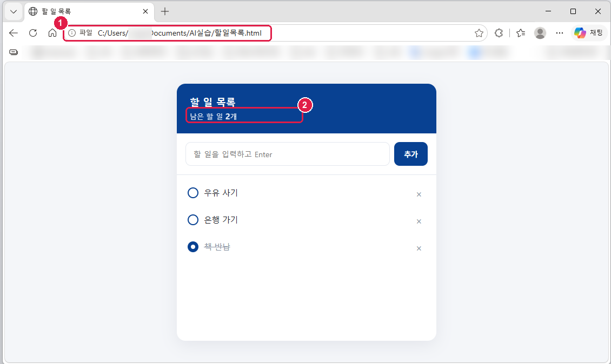611x364 pixels.
Task: Open the browser profile avatar
Action: [x=540, y=33]
